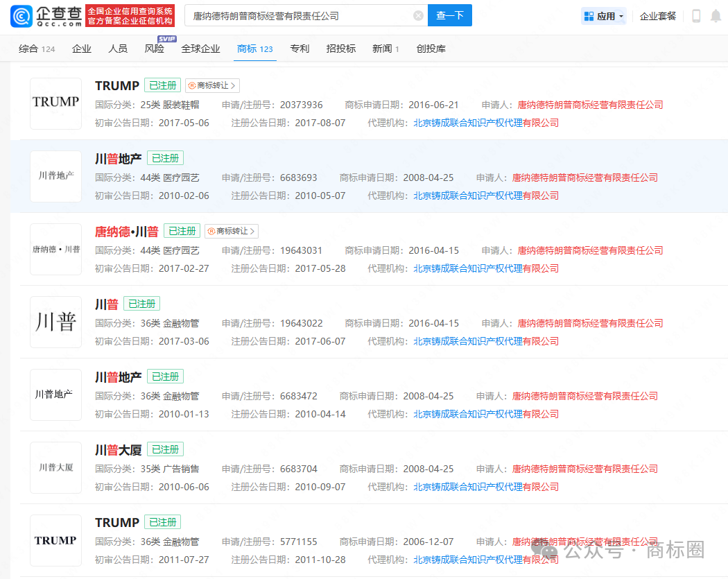This screenshot has height=579, width=728.
Task: Click applicant link in 19643031 row
Action: [590, 251]
